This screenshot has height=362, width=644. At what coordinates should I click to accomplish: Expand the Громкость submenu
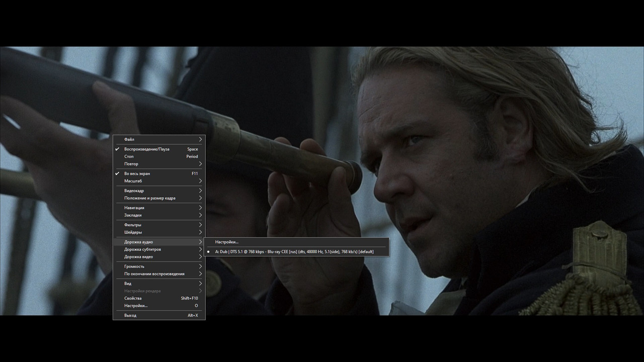[x=159, y=266]
